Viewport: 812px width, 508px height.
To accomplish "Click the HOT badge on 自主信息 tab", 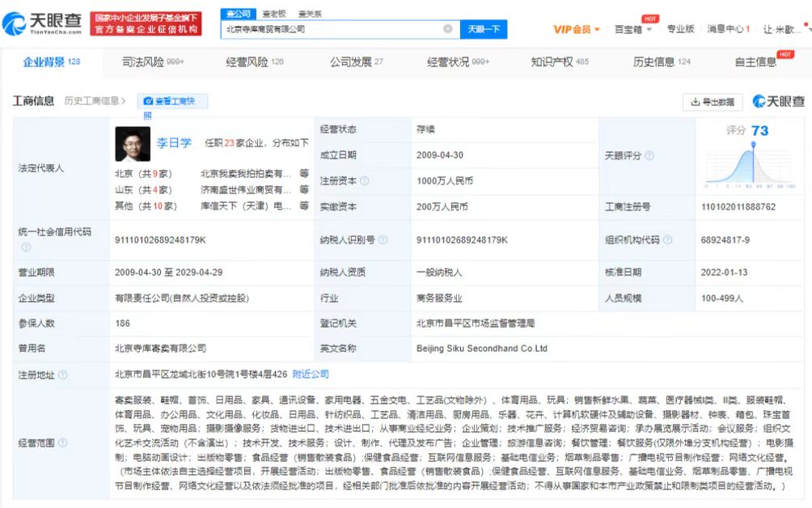I will tap(785, 54).
